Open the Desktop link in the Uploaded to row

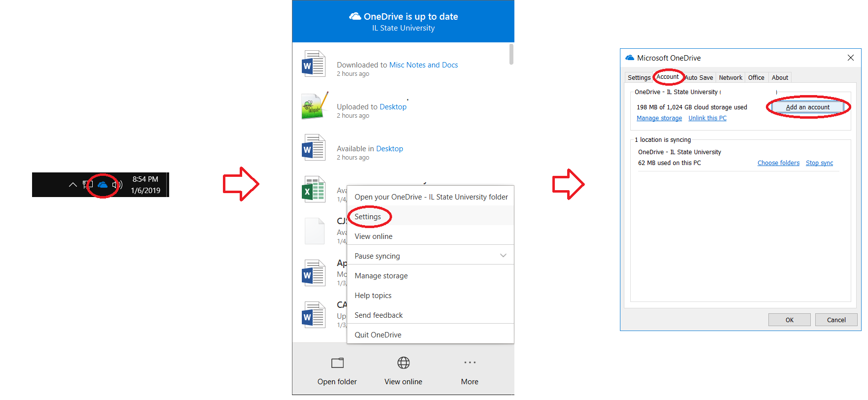pos(393,107)
